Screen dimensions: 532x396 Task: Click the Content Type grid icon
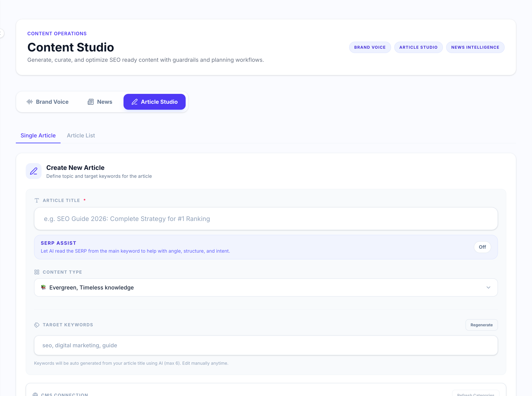pyautogui.click(x=37, y=272)
